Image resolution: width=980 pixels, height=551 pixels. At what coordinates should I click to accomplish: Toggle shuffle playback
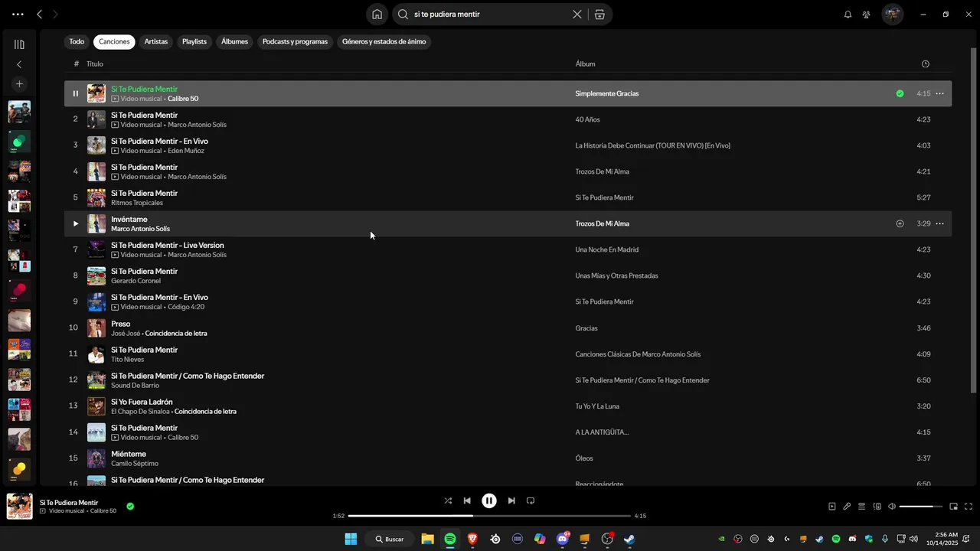pyautogui.click(x=448, y=500)
